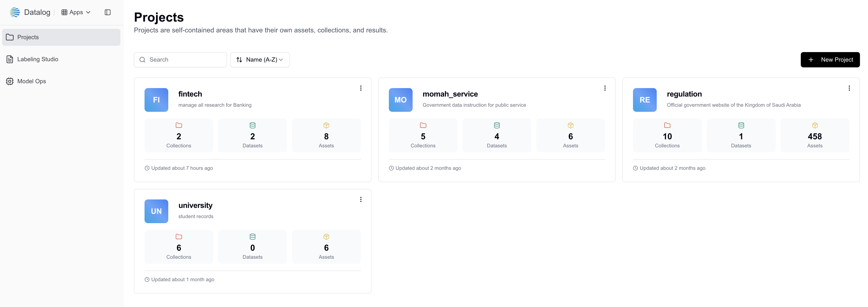Click fintech Collections folder icon
The width and height of the screenshot is (868, 307).
pyautogui.click(x=179, y=125)
